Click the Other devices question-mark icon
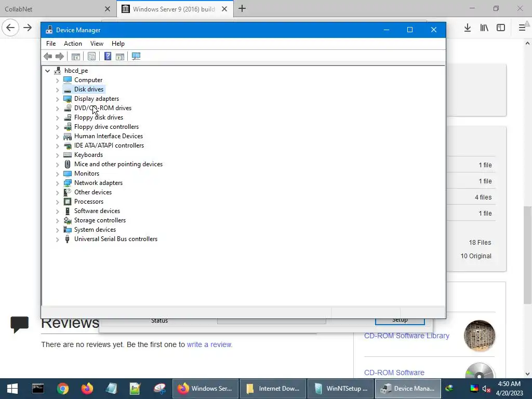532x399 pixels. pyautogui.click(x=68, y=192)
